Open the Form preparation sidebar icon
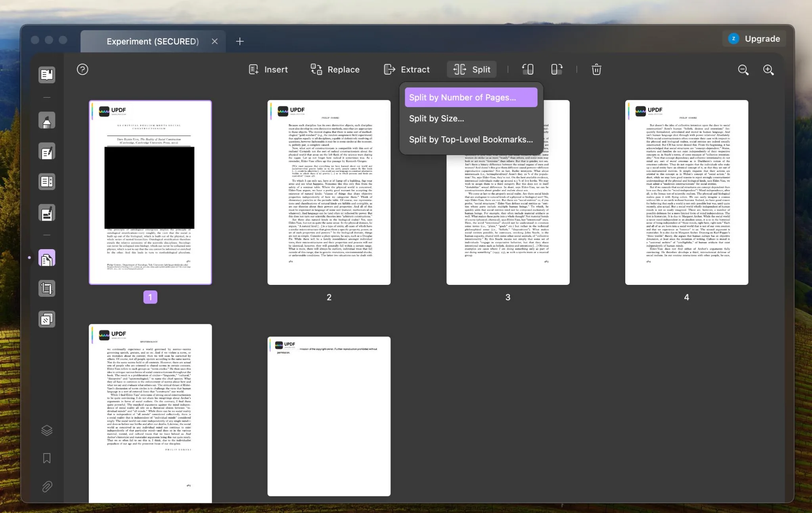This screenshot has width=812, height=513. click(x=47, y=182)
